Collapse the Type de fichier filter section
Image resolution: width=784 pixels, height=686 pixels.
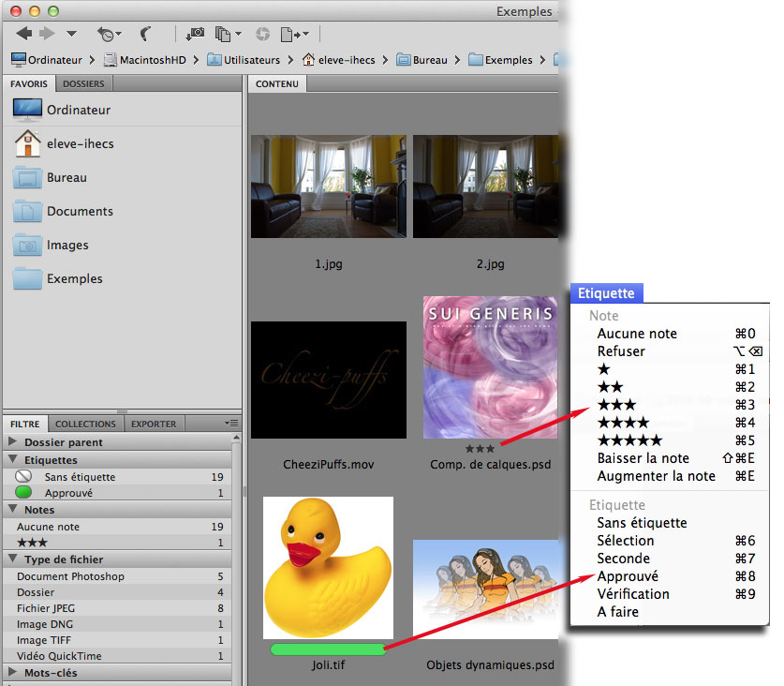tap(13, 559)
